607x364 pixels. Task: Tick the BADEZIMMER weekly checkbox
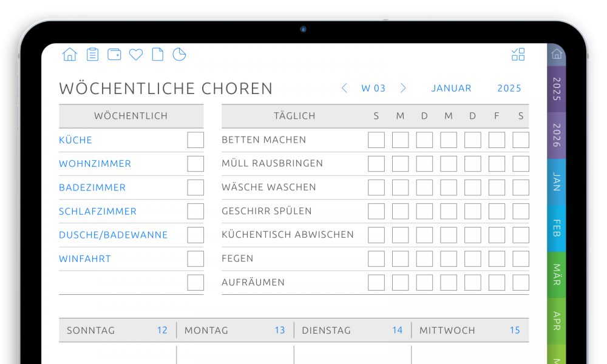[195, 187]
